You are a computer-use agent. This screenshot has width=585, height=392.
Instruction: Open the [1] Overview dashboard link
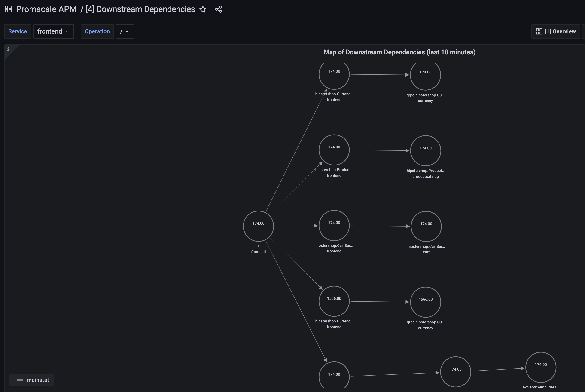555,31
